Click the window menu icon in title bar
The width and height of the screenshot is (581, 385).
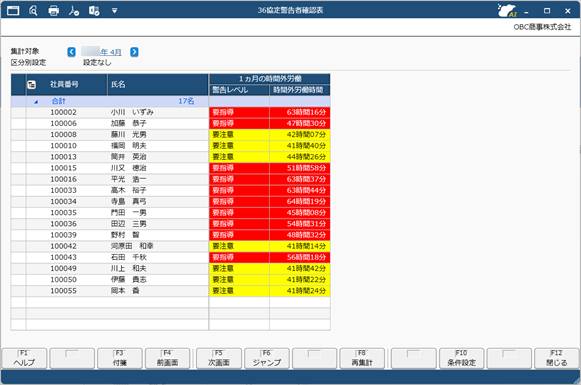(13, 10)
